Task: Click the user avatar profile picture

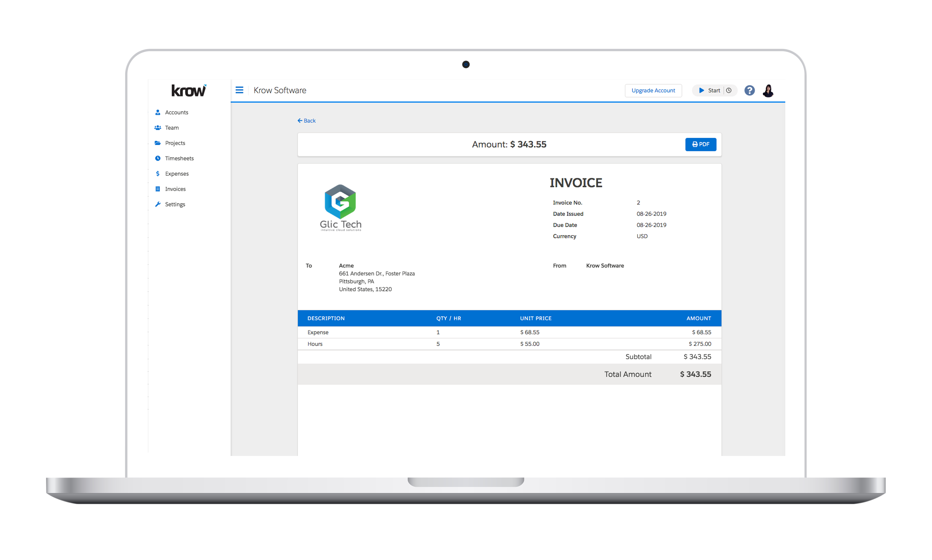Action: [x=768, y=91]
